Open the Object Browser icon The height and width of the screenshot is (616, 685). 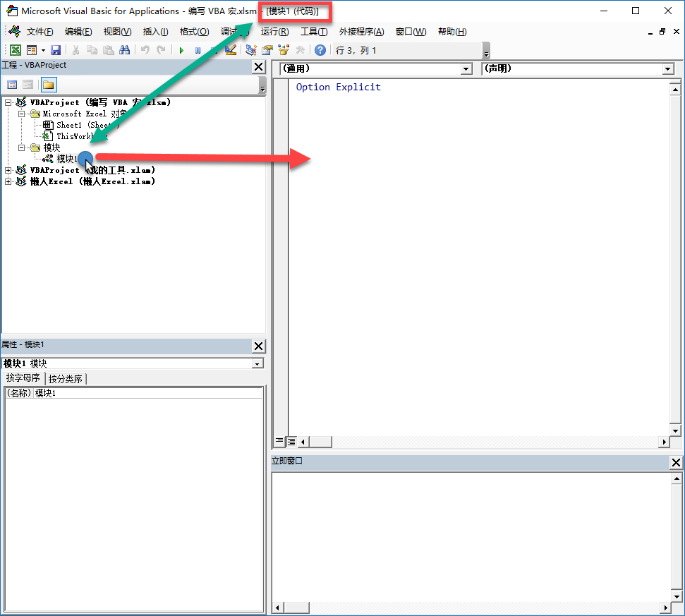pos(284,50)
